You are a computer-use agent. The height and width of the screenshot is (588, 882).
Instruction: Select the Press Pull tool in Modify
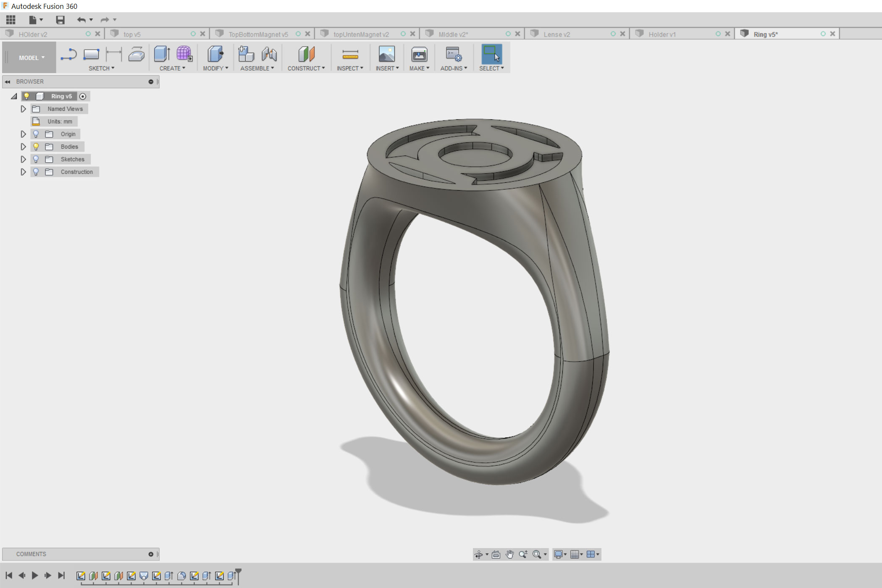215,55
